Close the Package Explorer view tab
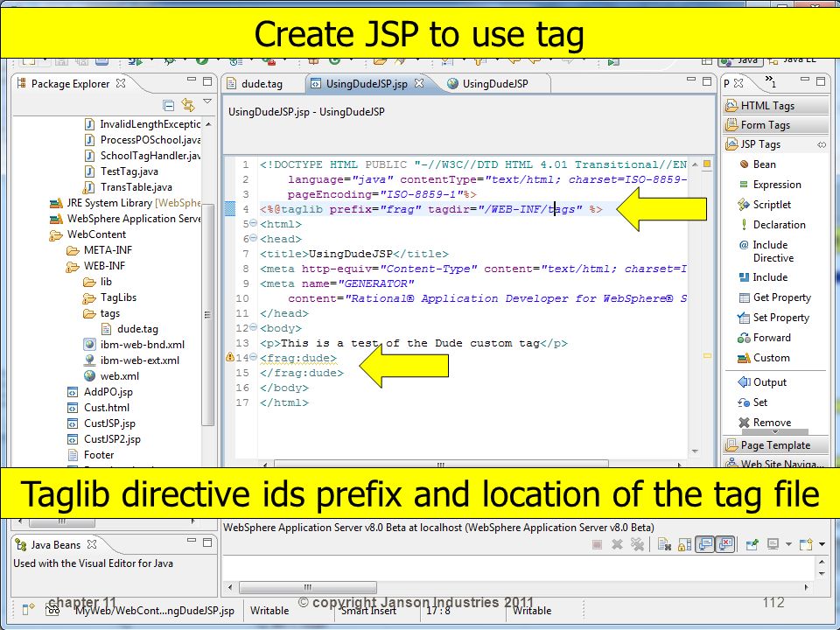Image resolution: width=840 pixels, height=630 pixels. [121, 83]
